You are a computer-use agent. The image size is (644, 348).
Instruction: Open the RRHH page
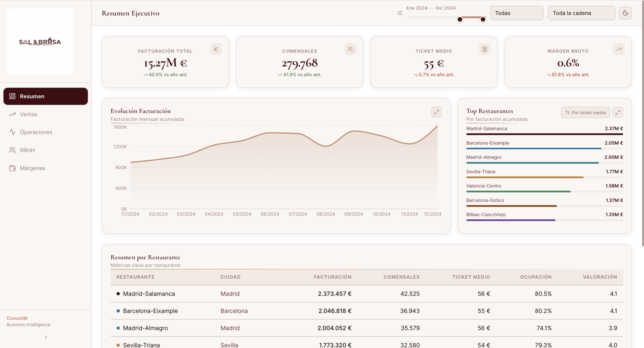coord(27,150)
